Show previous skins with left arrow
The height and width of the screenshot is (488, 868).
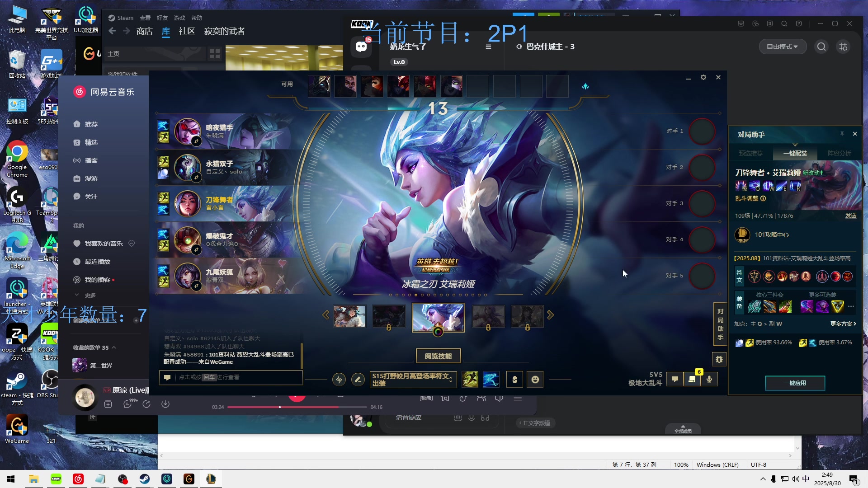[325, 315]
